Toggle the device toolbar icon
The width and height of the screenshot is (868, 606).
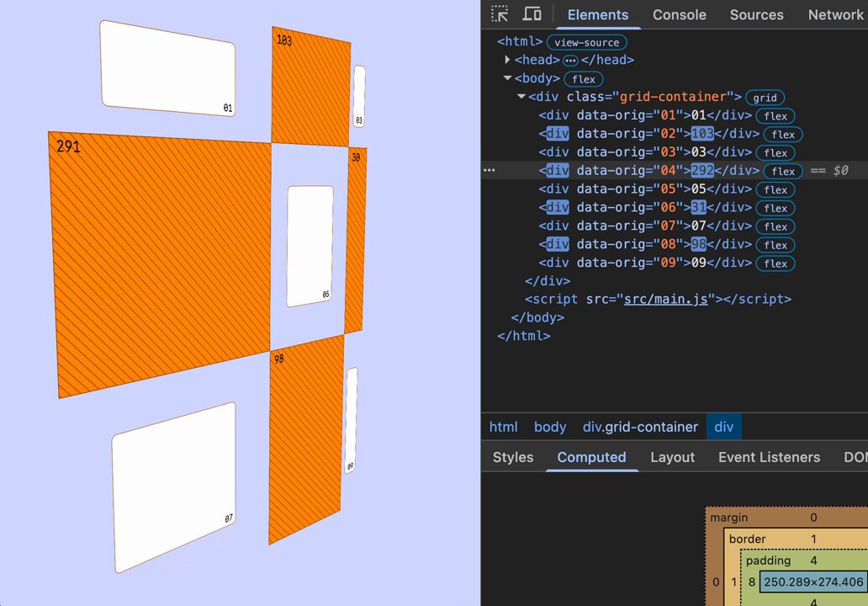(532, 13)
